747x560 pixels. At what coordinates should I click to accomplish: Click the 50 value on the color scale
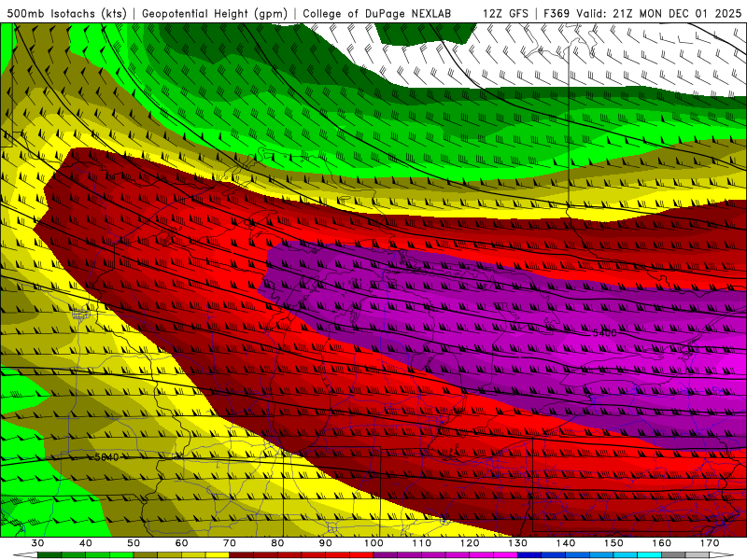134,543
